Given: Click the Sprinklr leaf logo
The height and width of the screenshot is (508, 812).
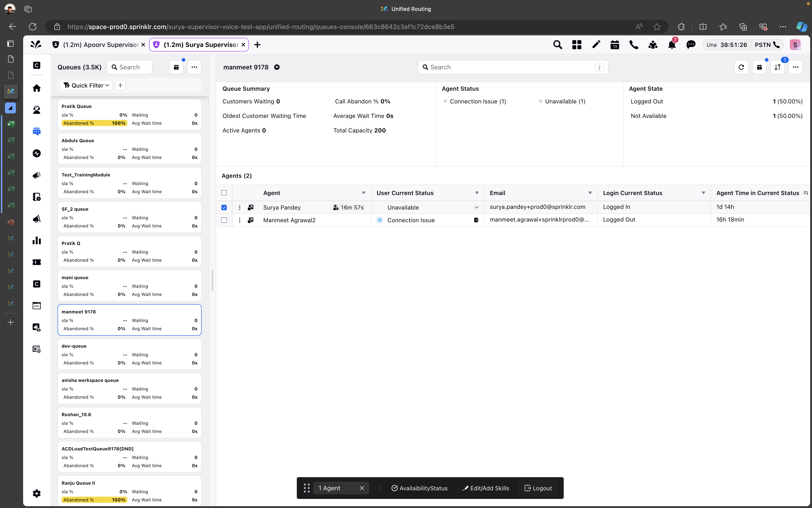Looking at the screenshot, I should pyautogui.click(x=36, y=44).
